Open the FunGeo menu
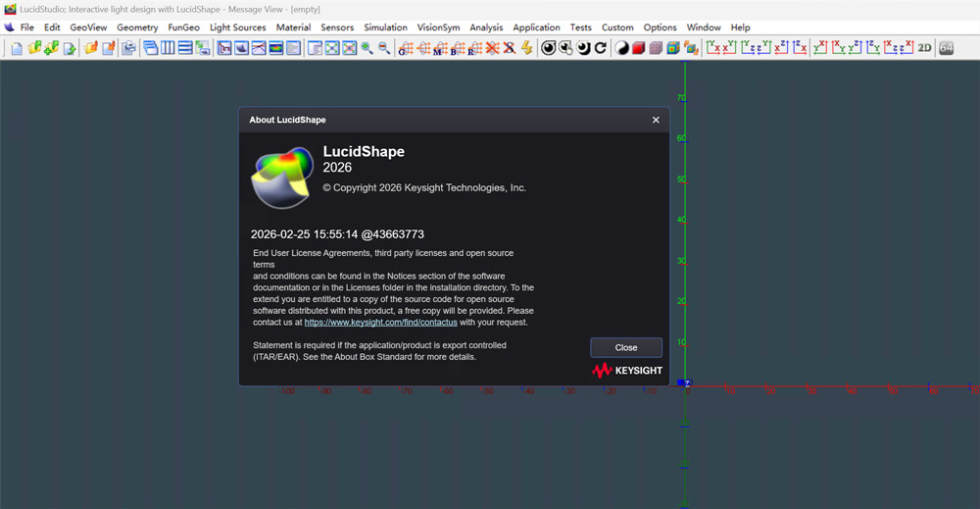The height and width of the screenshot is (509, 980). coord(184,27)
